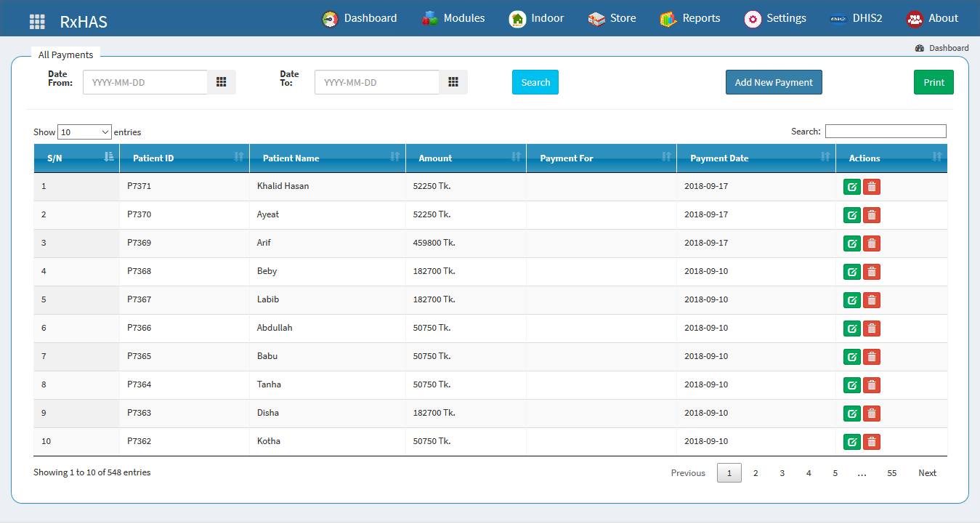980x532 pixels.
Task: Go to the Settings menu
Action: (775, 18)
